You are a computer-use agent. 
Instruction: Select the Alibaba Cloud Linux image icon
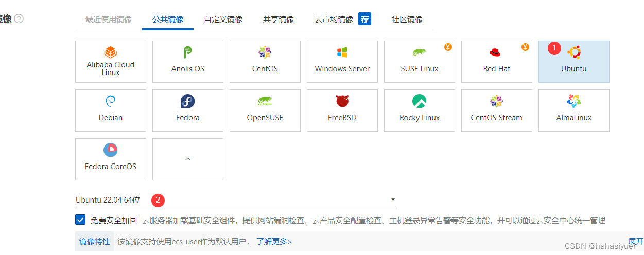click(110, 52)
